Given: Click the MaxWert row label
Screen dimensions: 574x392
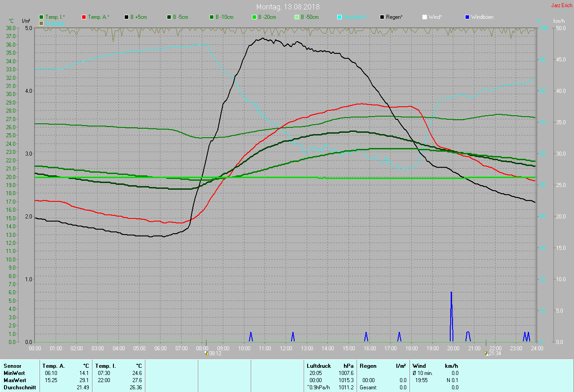Looking at the screenshot, I should [15, 380].
